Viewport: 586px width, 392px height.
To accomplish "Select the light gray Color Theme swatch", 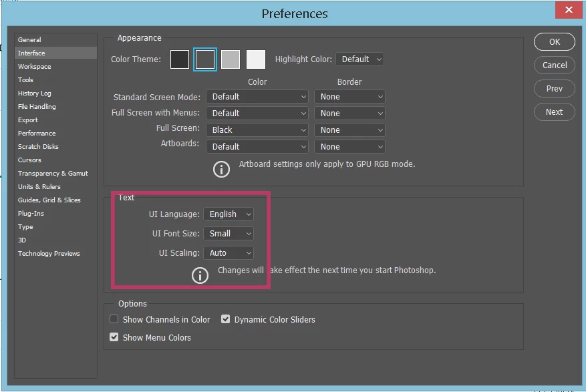I will [231, 59].
